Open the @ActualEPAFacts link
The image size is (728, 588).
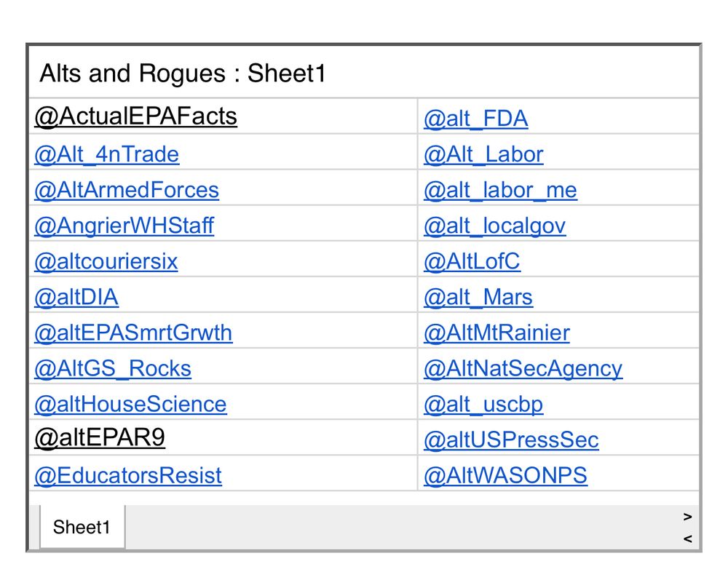click(135, 116)
